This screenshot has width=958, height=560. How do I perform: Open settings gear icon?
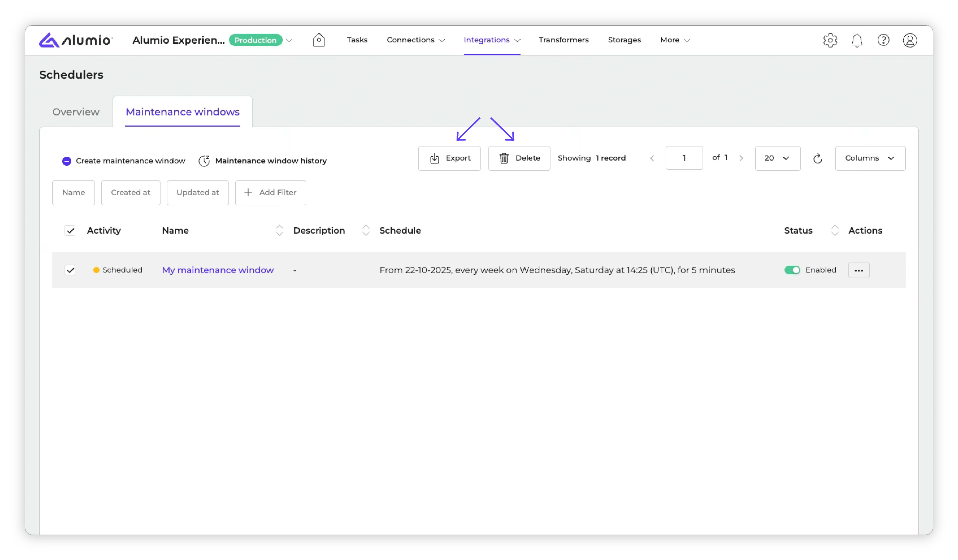[830, 40]
